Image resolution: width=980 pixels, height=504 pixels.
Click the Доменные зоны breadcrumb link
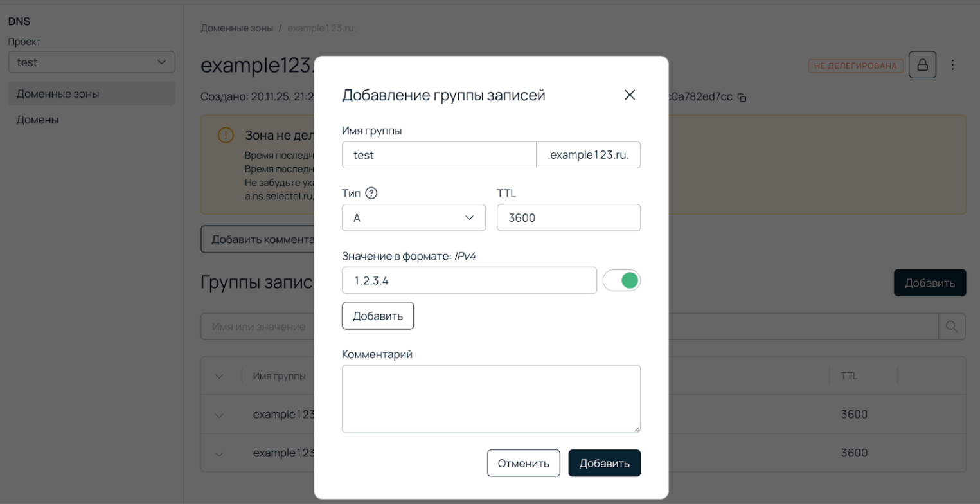(x=236, y=28)
